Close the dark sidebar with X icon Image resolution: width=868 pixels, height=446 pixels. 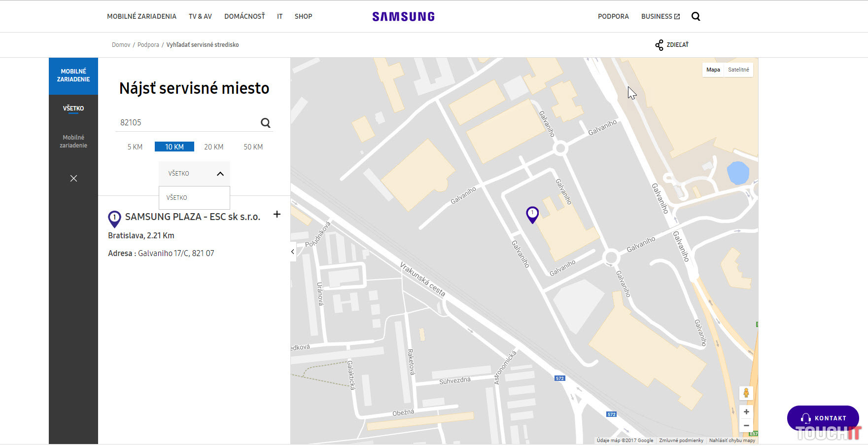pyautogui.click(x=73, y=178)
